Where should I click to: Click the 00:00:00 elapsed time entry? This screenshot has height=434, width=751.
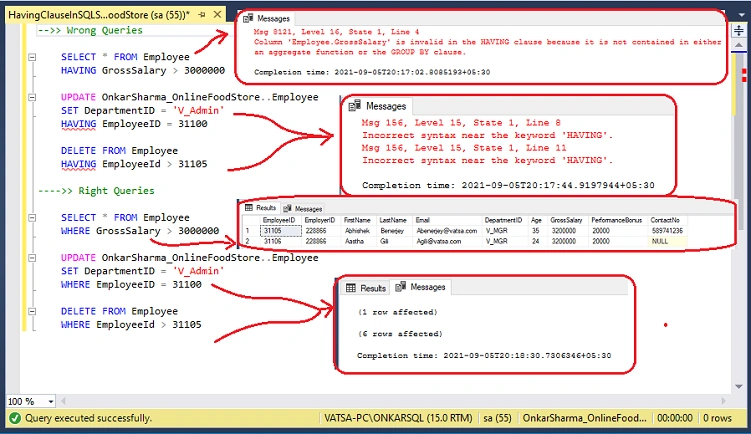pos(674,418)
